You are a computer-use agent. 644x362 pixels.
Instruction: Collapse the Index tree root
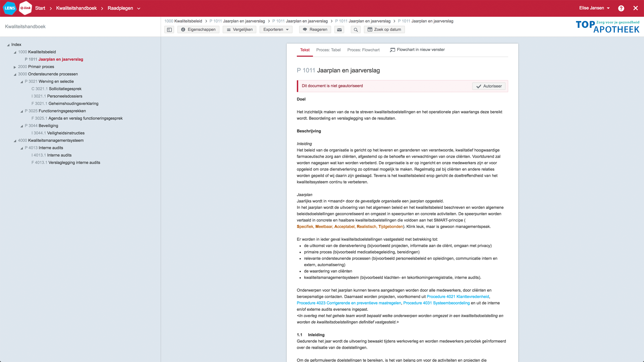tap(8, 45)
